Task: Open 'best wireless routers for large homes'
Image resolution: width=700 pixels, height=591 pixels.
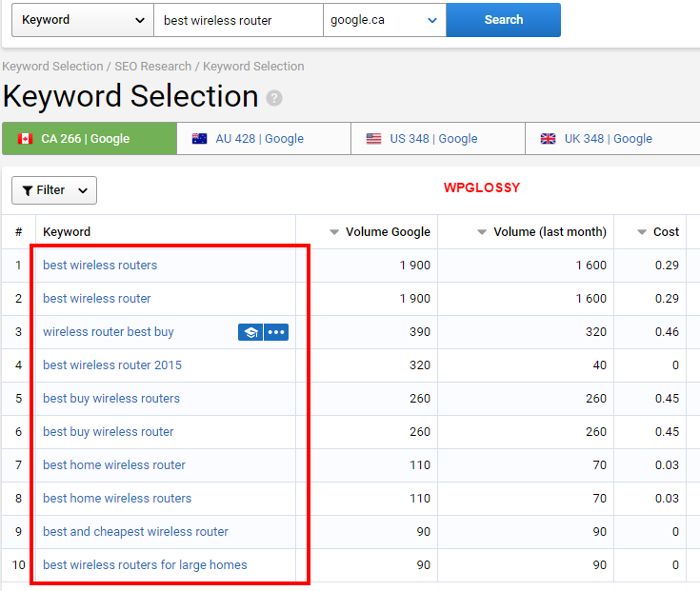Action: point(145,565)
